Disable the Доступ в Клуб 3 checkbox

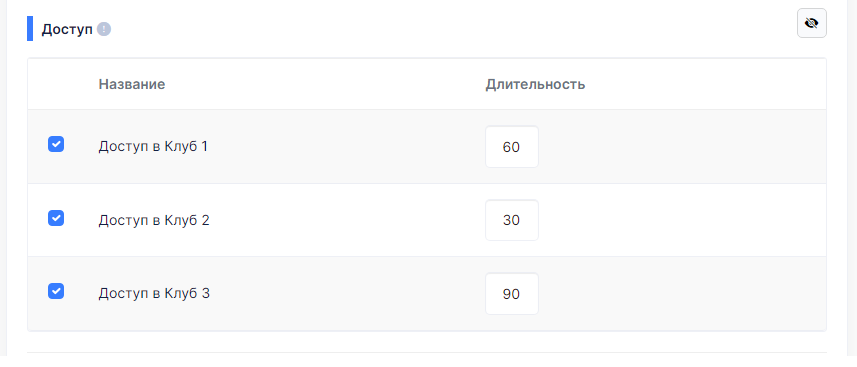56,291
